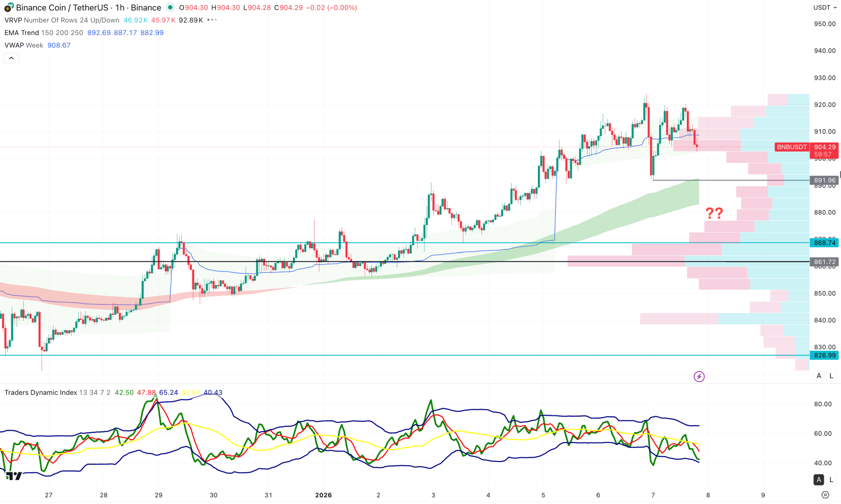
Task: Click the BNB coin logo next to symbol name
Action: point(7,7)
